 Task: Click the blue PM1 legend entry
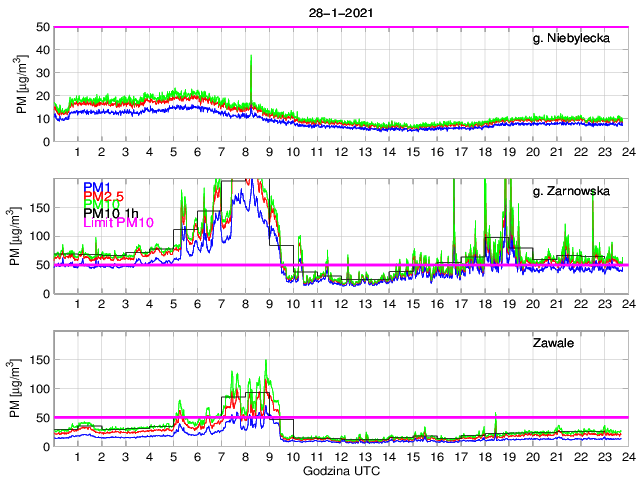(97, 187)
